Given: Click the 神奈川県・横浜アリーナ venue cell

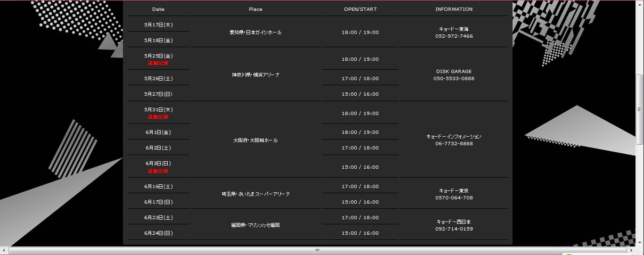Looking at the screenshot, I should [x=255, y=75].
